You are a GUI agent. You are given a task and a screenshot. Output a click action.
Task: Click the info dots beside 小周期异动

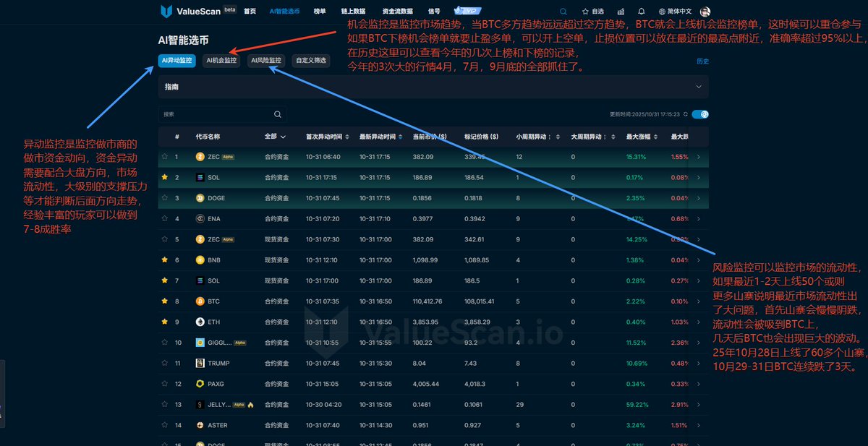click(551, 136)
